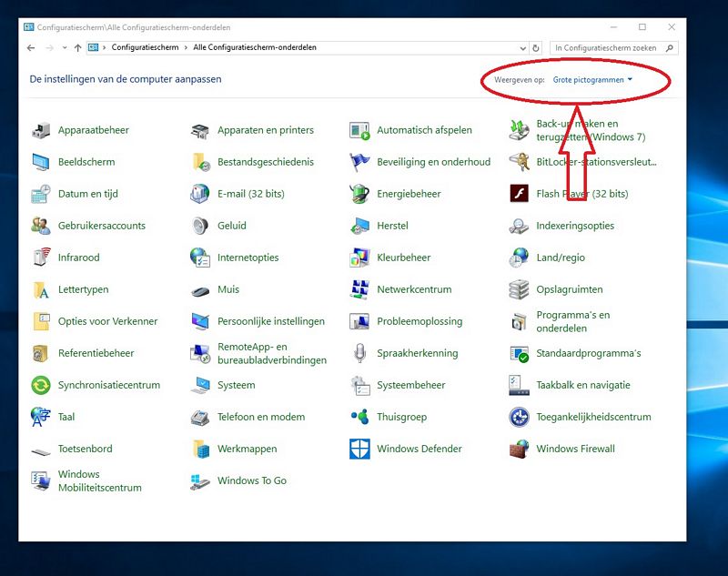Click the Control Panel title bar icon
This screenshot has width=728, height=576.
[29, 27]
